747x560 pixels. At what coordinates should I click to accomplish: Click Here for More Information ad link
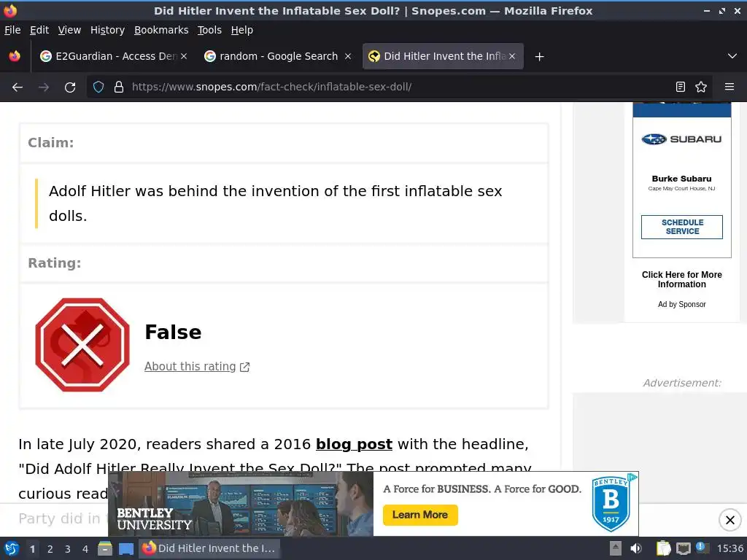tap(682, 279)
